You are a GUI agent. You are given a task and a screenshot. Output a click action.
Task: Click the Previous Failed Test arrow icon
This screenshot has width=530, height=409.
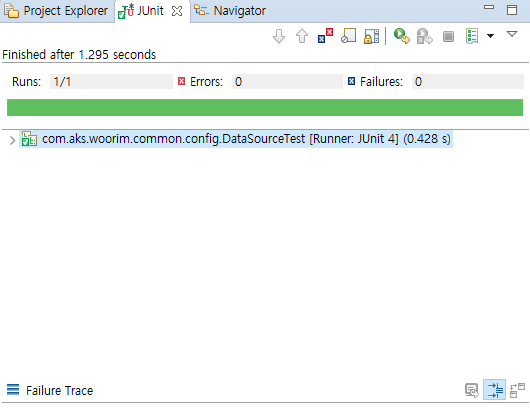click(x=302, y=36)
